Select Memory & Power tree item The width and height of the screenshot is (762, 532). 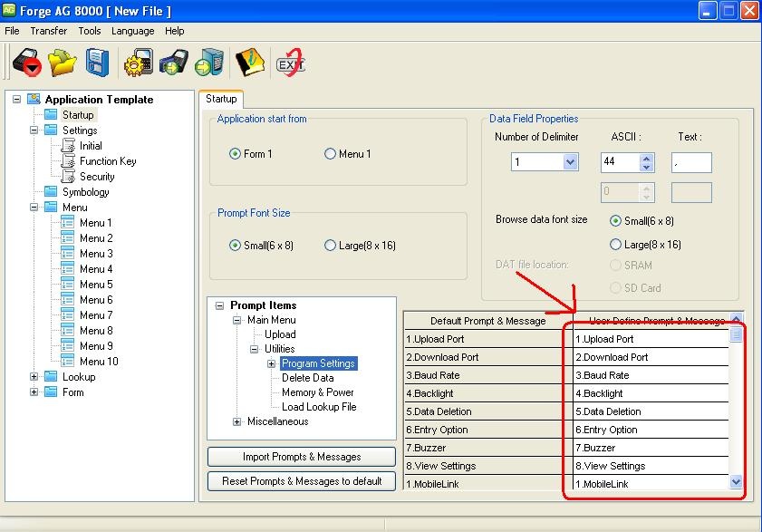318,392
